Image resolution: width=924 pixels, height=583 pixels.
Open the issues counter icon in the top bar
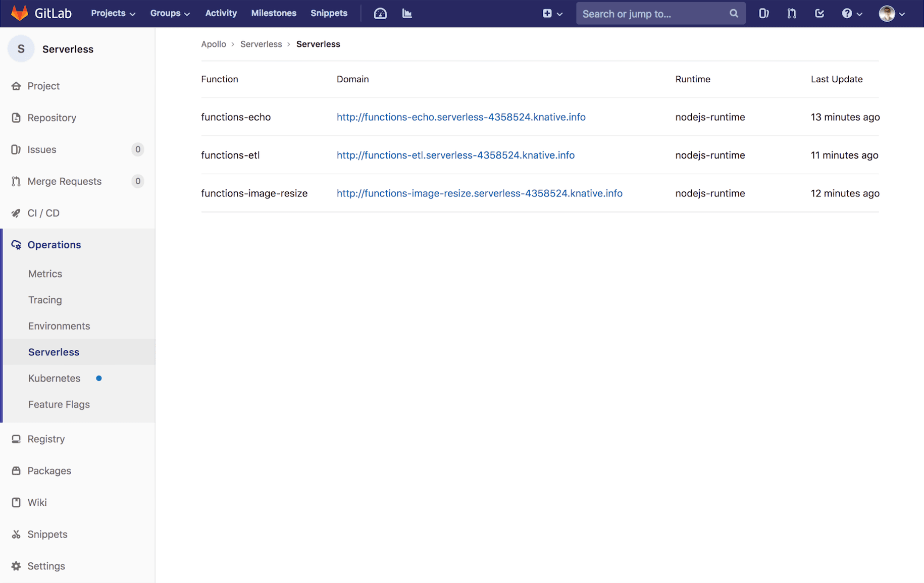[763, 13]
